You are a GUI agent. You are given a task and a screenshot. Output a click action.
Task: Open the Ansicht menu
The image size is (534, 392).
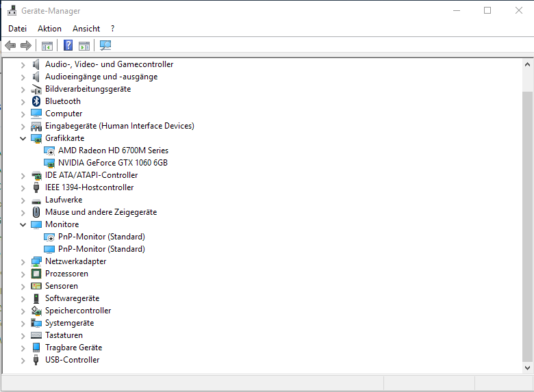[x=86, y=29]
